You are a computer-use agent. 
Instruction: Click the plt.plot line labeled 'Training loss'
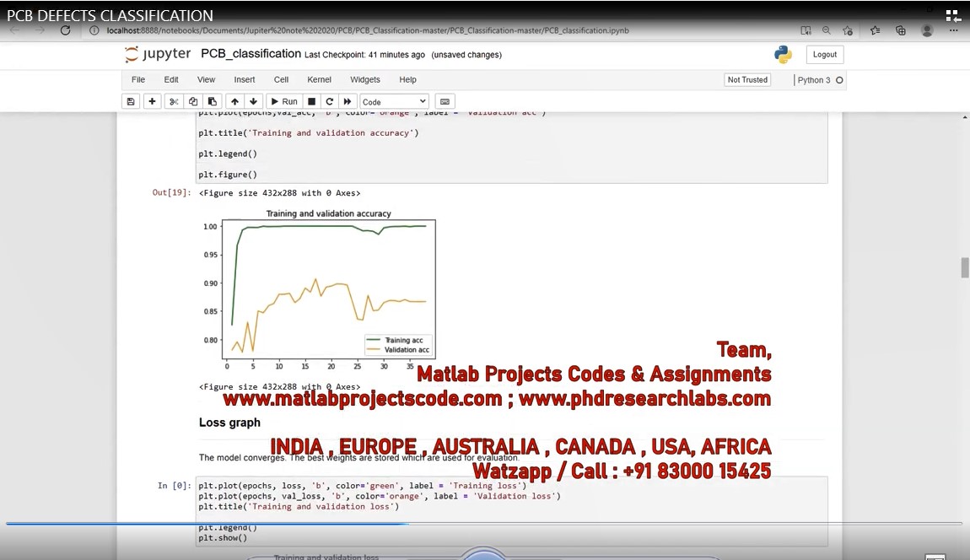[362, 486]
